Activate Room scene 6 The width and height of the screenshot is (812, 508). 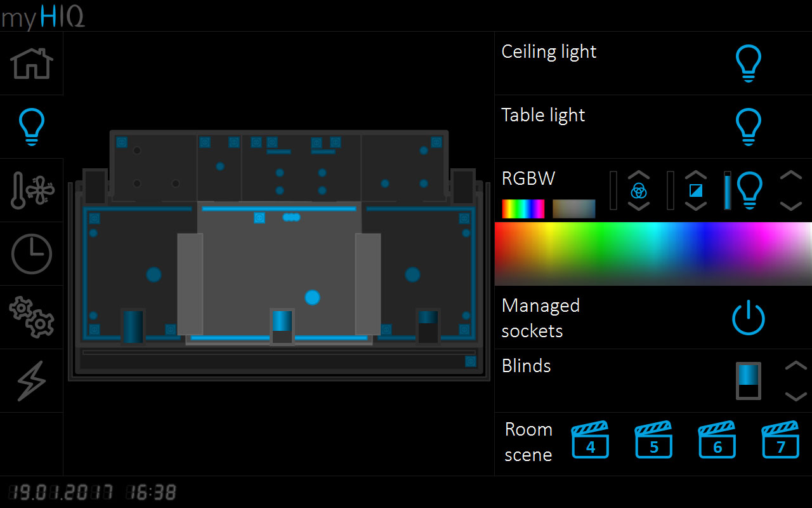tap(717, 440)
